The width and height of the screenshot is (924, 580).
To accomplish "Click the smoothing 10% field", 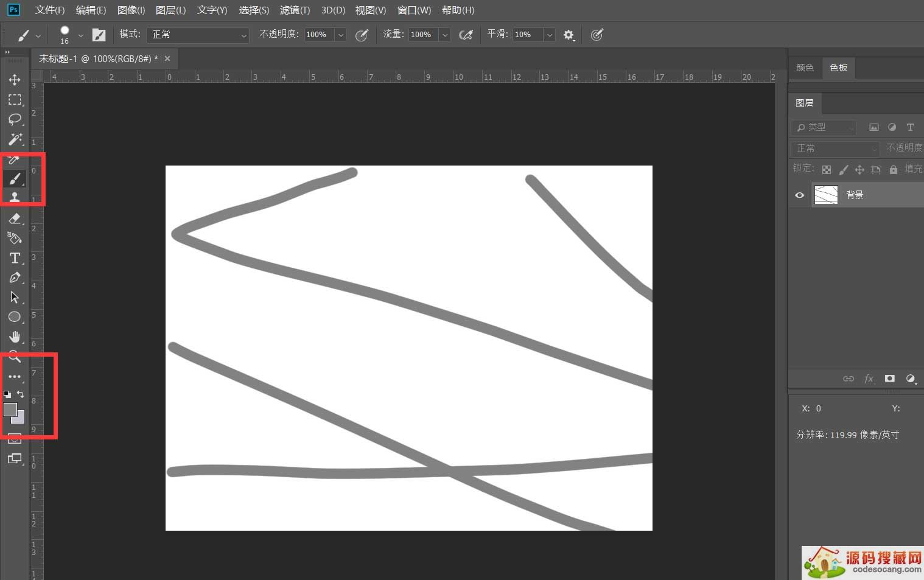I will [528, 35].
